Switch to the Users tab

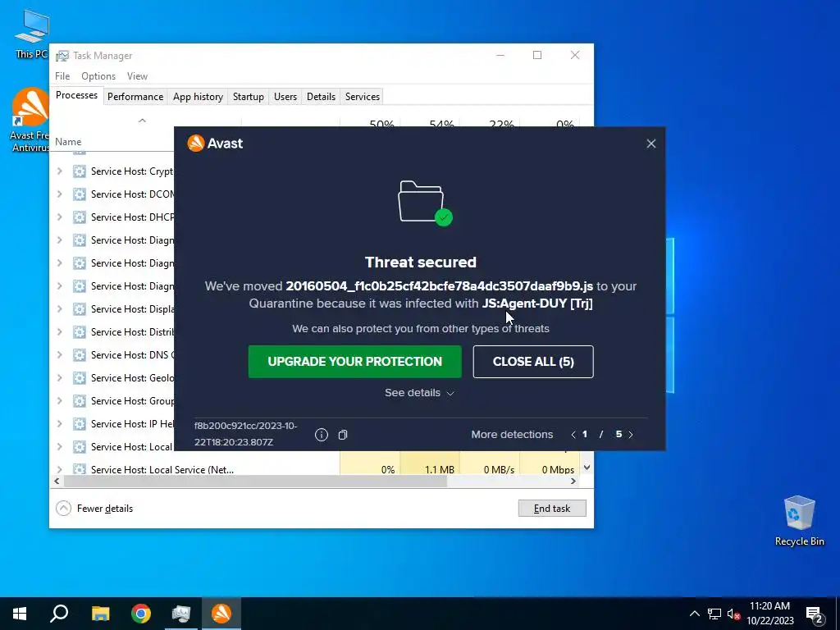click(285, 97)
